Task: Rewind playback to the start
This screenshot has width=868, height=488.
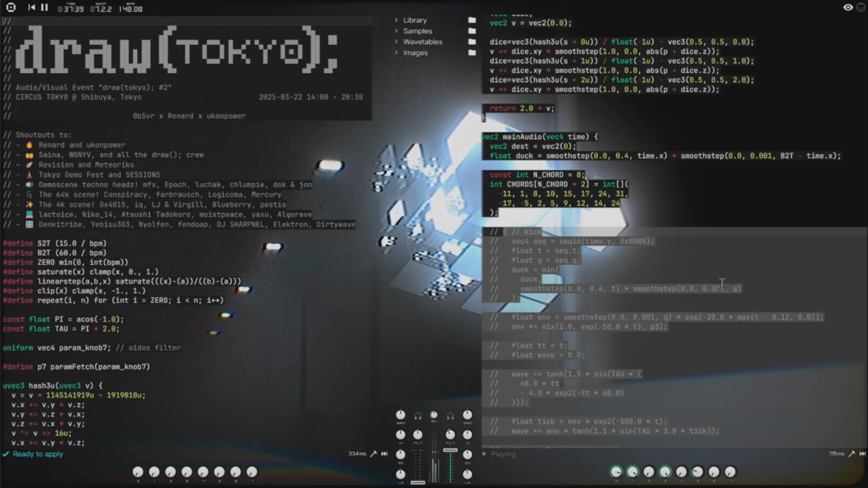Action: pyautogui.click(x=31, y=7)
